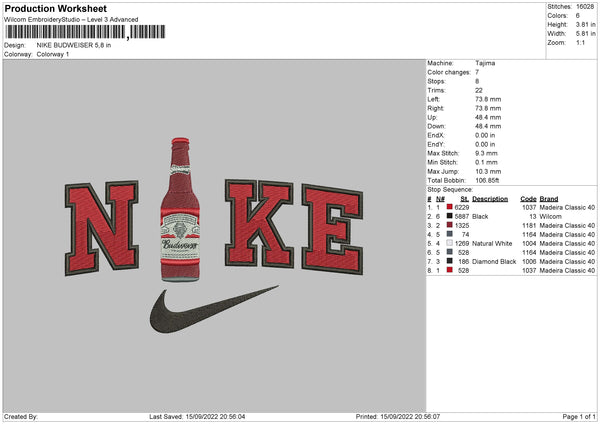Select the Height value '3.81 in'

(585, 24)
